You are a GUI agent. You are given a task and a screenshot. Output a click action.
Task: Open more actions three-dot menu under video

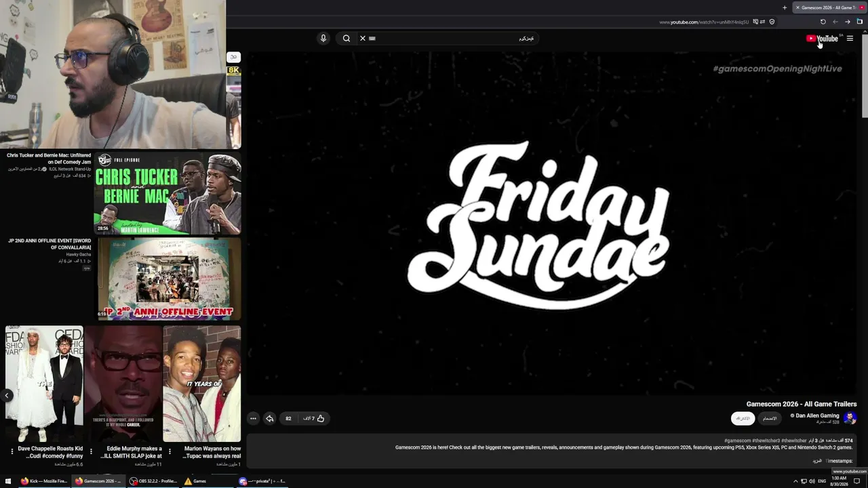point(253,418)
